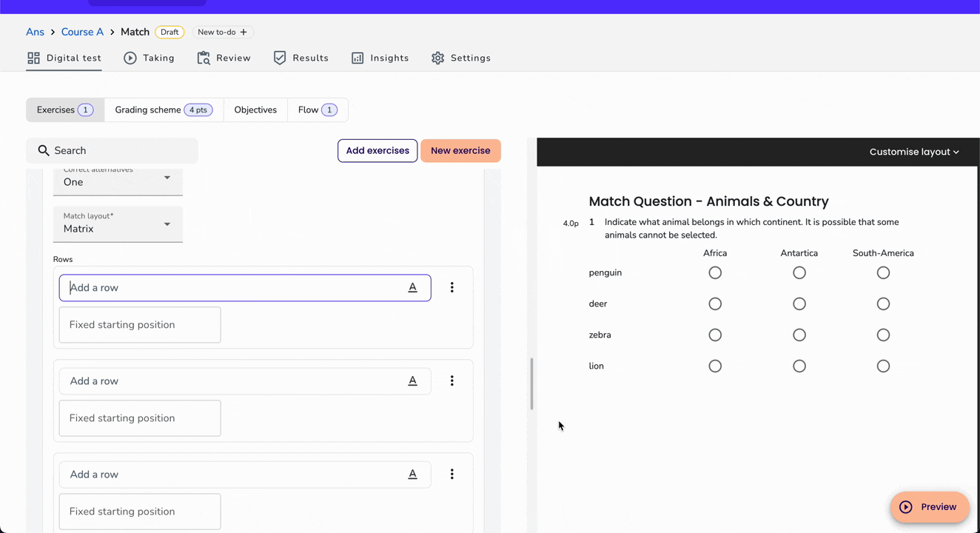Click second row Fixed starting position field
Viewport: 980px width, 533px height.
[x=140, y=418]
